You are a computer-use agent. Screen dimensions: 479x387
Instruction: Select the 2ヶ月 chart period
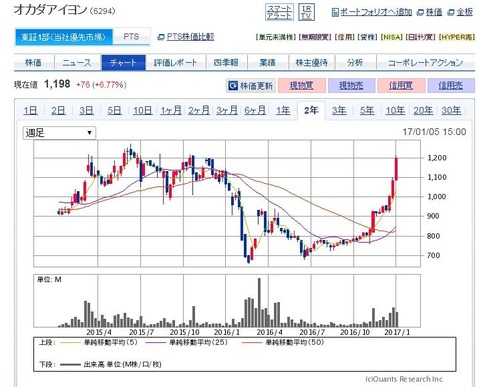point(199,110)
